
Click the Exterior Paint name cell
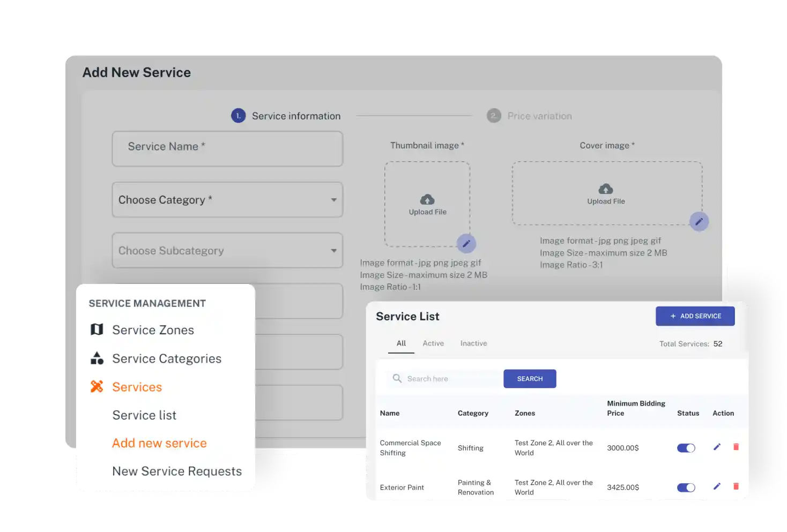click(402, 488)
